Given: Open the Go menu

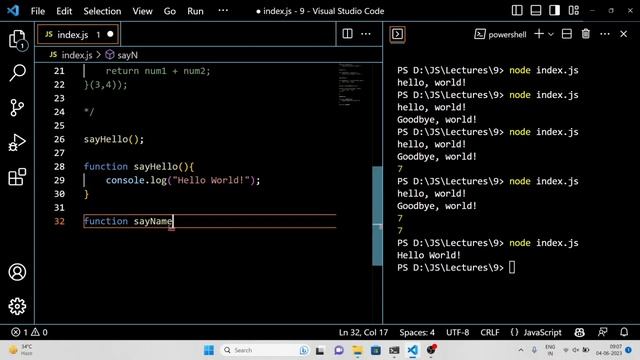Looking at the screenshot, I should (x=169, y=11).
